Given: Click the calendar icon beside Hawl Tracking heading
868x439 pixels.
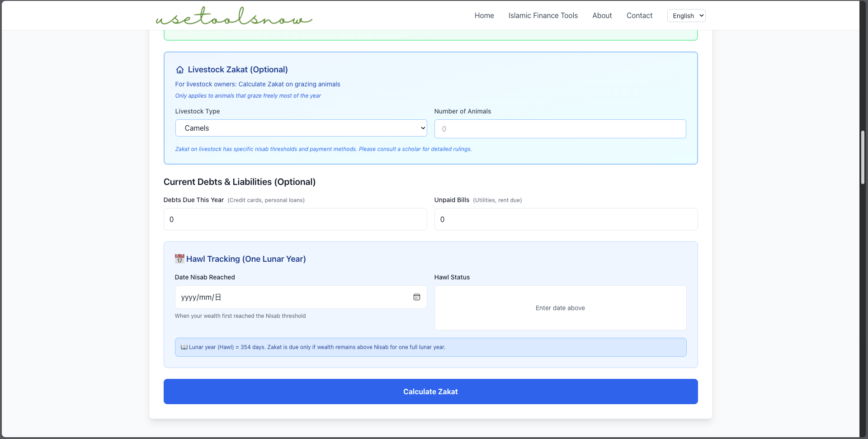Looking at the screenshot, I should click(179, 259).
